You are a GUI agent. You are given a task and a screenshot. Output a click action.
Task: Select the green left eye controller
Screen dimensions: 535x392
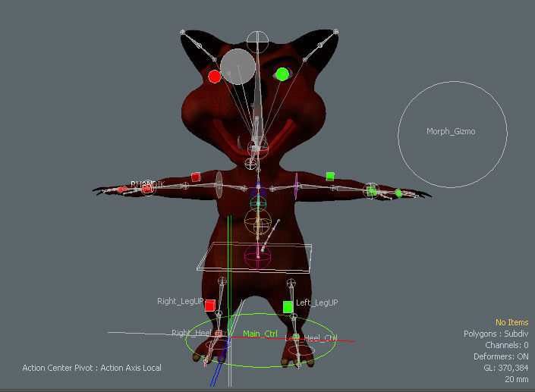[x=282, y=74]
